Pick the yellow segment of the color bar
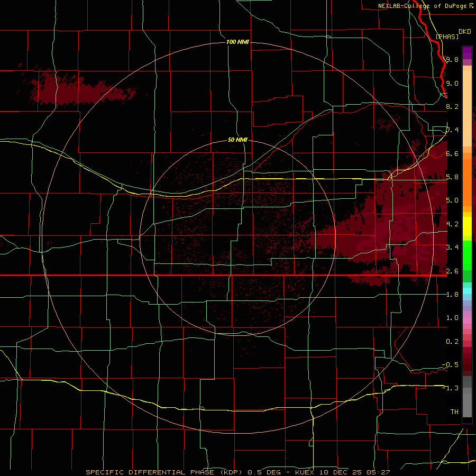The height and width of the screenshot is (476, 476). tap(467, 226)
